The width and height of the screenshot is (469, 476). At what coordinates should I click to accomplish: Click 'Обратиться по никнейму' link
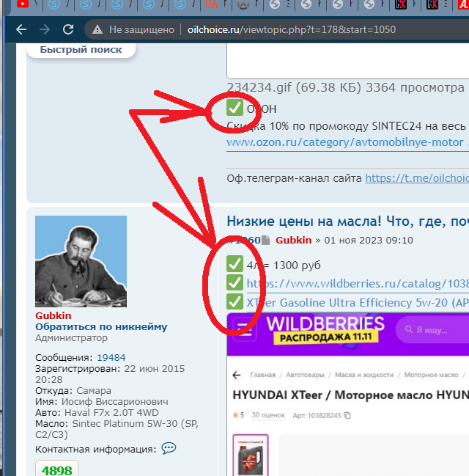point(101,326)
